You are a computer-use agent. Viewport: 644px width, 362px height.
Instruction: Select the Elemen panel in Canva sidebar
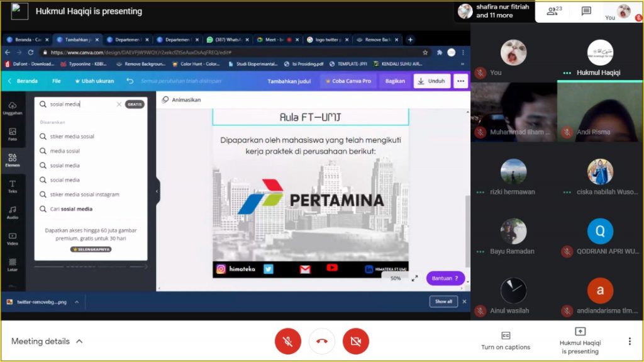tap(13, 161)
